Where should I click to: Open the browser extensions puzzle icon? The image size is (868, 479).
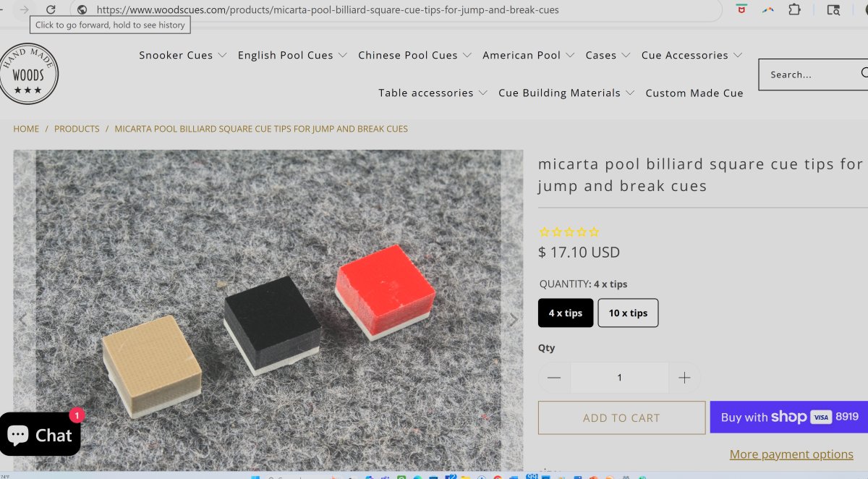click(x=794, y=9)
